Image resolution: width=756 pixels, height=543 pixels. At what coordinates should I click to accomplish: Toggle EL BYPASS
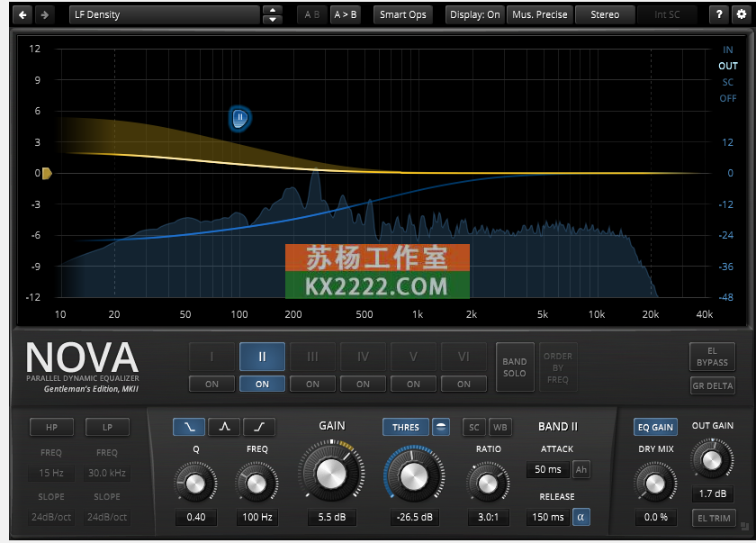[712, 357]
